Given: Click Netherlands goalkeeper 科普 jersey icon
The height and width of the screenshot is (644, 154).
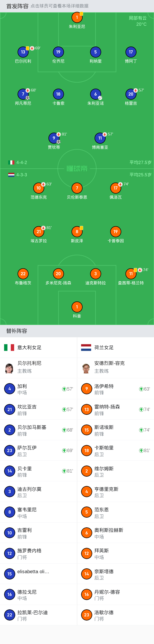Looking at the screenshot, I should click(77, 307).
